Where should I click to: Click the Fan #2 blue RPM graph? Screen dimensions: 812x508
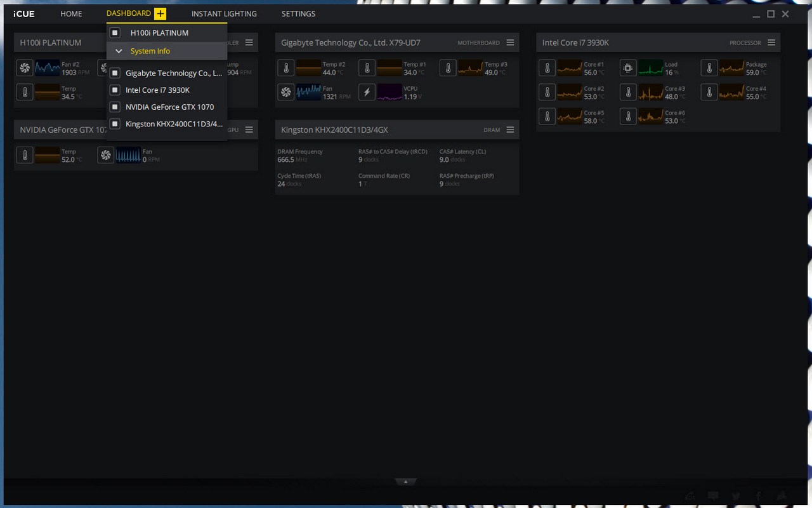(x=48, y=68)
